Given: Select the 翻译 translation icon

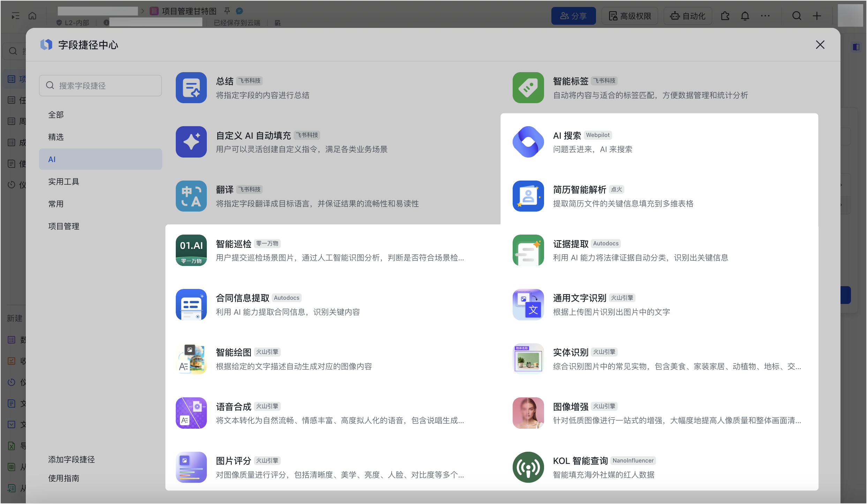Looking at the screenshot, I should click(x=191, y=196).
